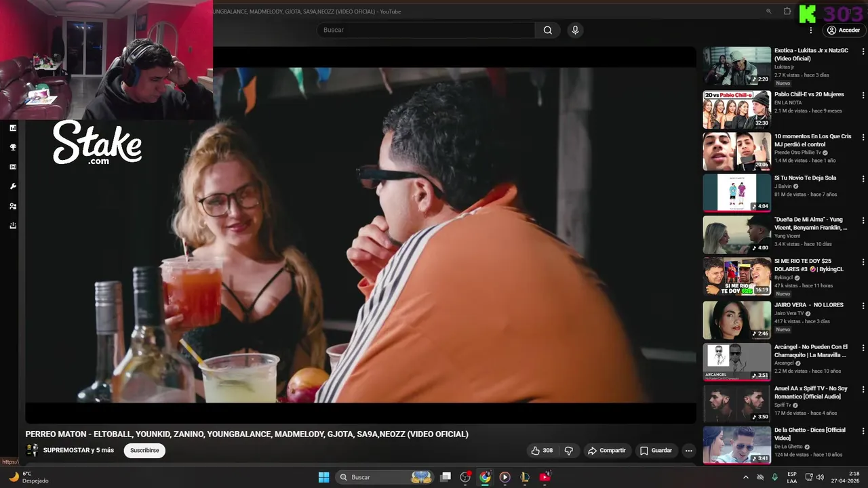This screenshot has height=488, width=868.
Task: Open the trophy icon in left sidebar
Action: 13,147
